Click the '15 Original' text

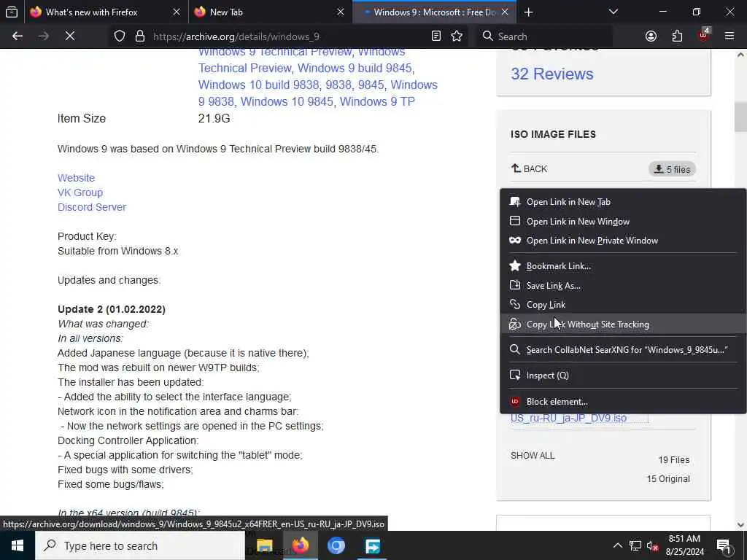[668, 479]
